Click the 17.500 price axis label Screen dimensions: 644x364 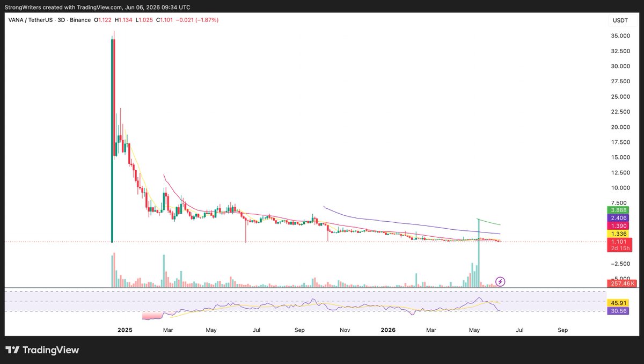click(620, 142)
